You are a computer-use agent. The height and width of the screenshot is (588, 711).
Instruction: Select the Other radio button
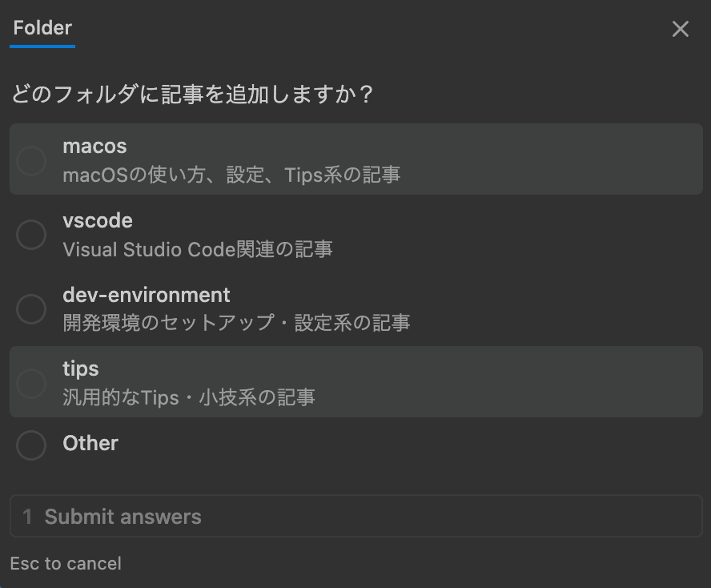point(31,445)
